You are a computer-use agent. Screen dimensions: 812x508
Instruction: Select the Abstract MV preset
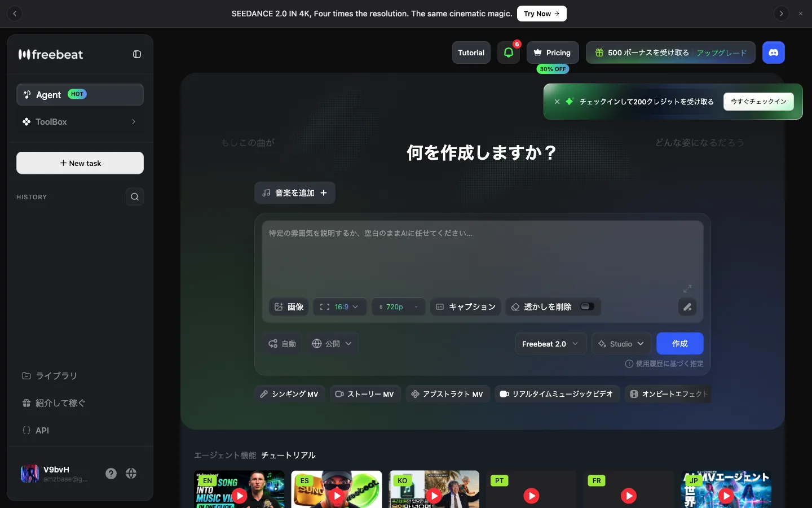pos(447,394)
